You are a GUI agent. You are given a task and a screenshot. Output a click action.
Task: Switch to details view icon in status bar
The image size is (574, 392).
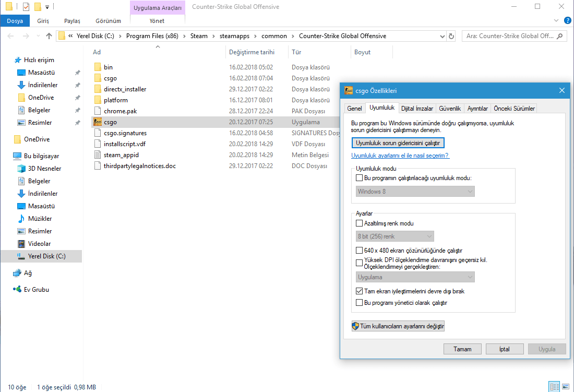tap(554, 386)
